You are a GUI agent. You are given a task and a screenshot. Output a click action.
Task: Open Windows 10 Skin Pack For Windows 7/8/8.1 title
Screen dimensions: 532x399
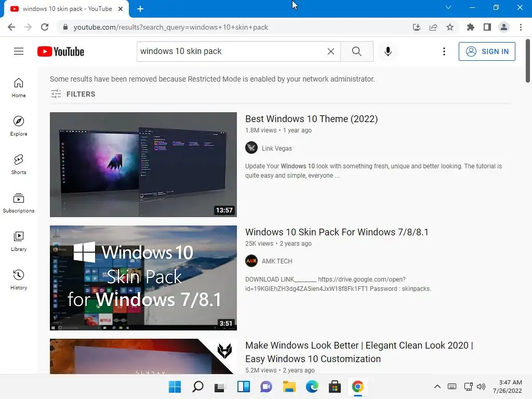coord(337,232)
